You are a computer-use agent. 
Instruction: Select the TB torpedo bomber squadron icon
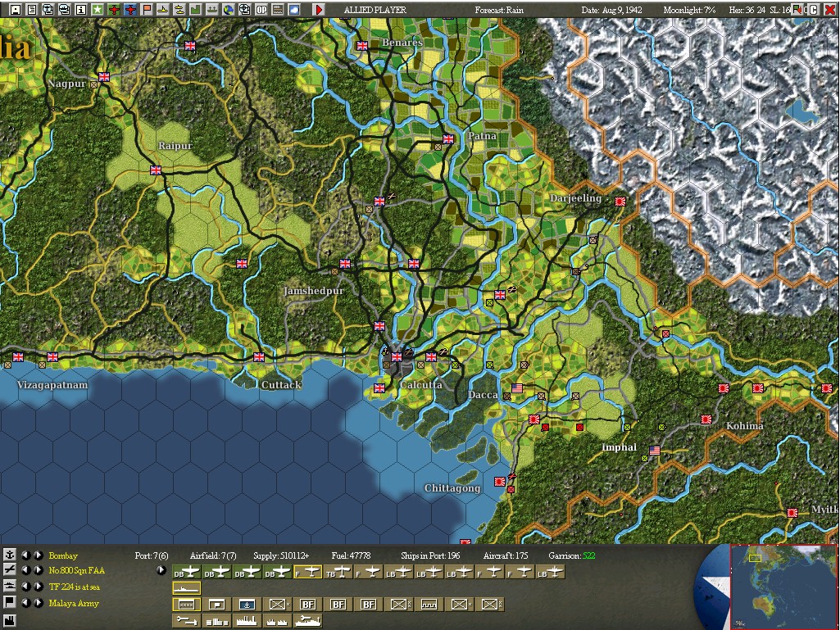338,573
